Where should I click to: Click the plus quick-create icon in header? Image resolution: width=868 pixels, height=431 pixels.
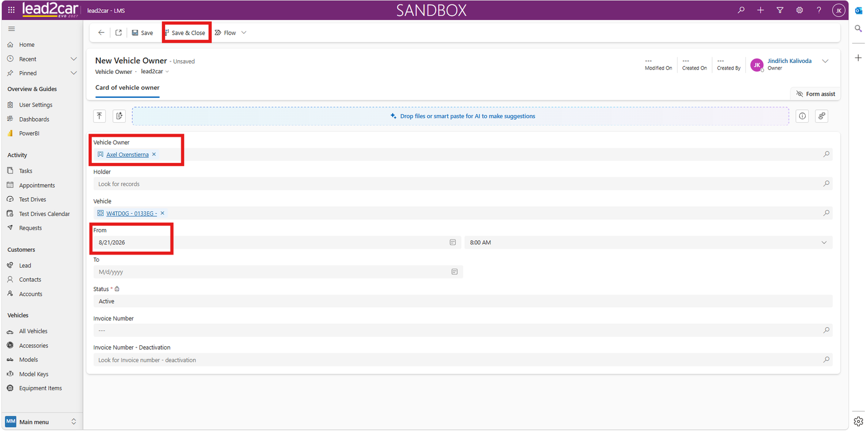pos(761,10)
